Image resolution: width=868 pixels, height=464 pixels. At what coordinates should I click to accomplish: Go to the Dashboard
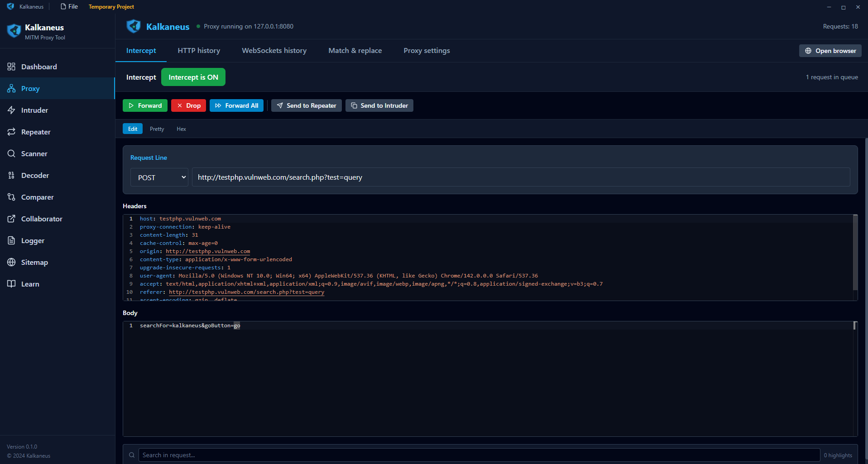pos(39,67)
